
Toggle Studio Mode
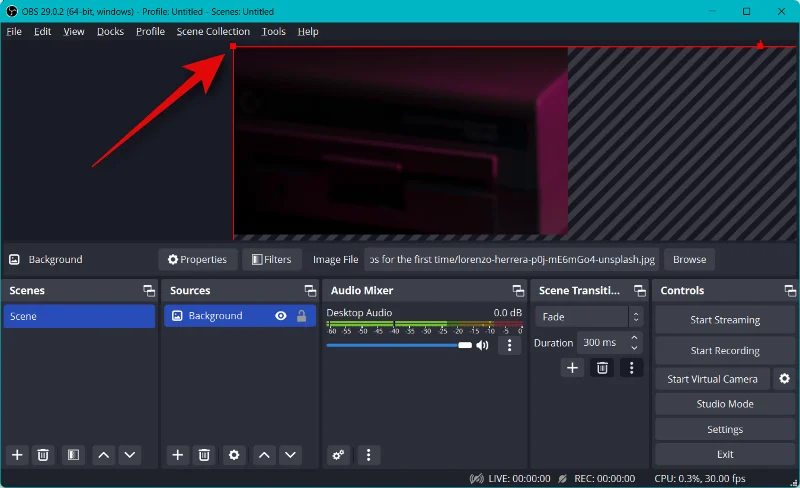coord(725,404)
